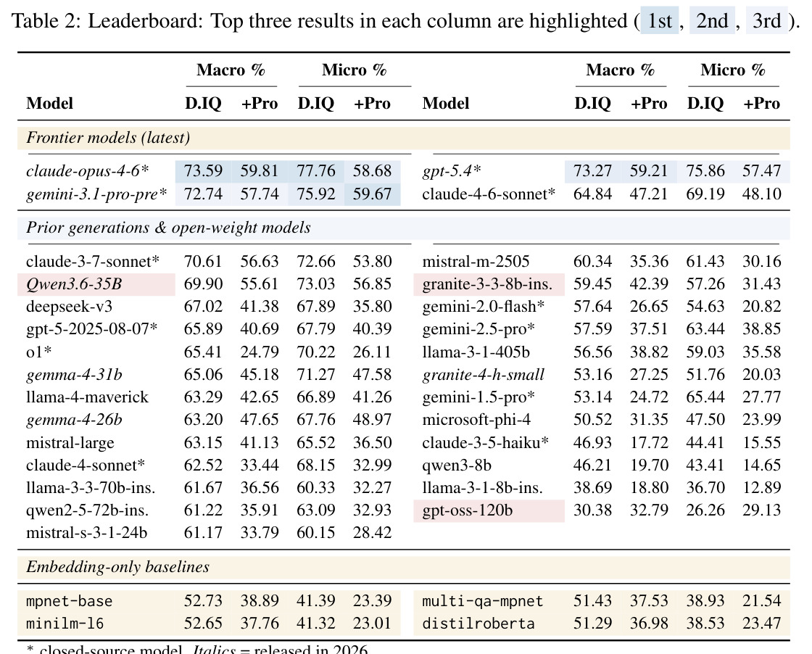
Task: Click the '1st' highlight legend in caption
Action: [x=659, y=21]
